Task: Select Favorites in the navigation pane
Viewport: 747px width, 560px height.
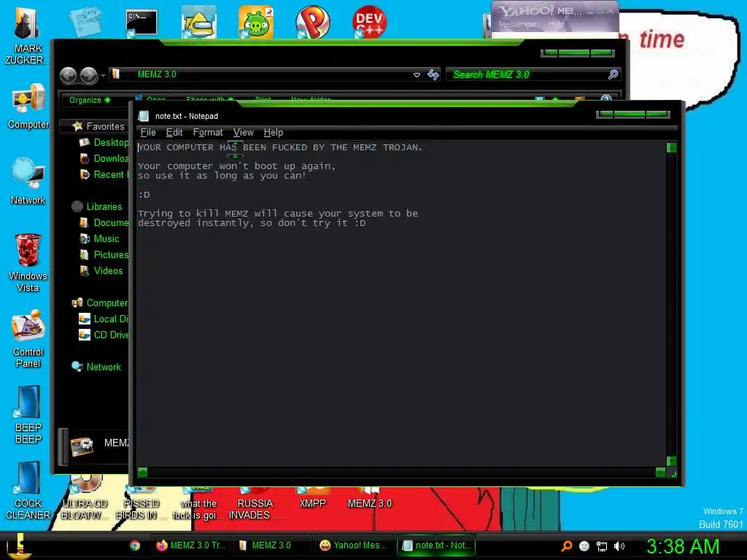Action: click(x=98, y=126)
